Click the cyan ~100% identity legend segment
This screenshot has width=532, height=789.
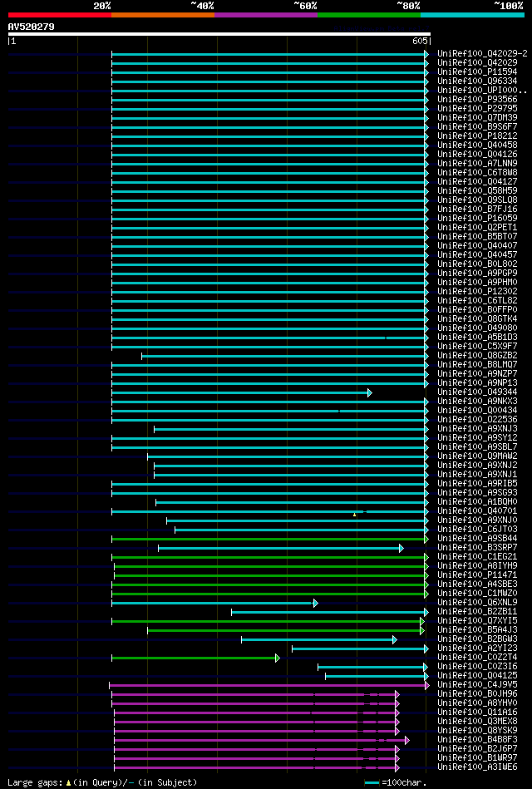pos(472,15)
